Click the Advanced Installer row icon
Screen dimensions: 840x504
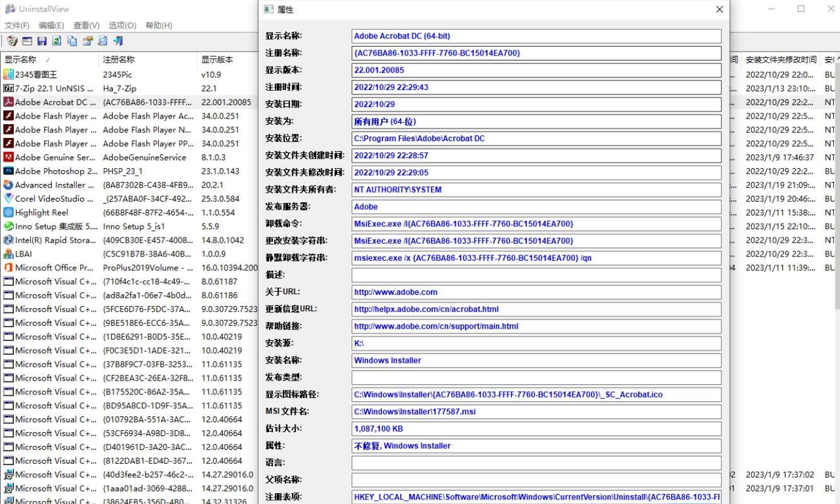[9, 185]
